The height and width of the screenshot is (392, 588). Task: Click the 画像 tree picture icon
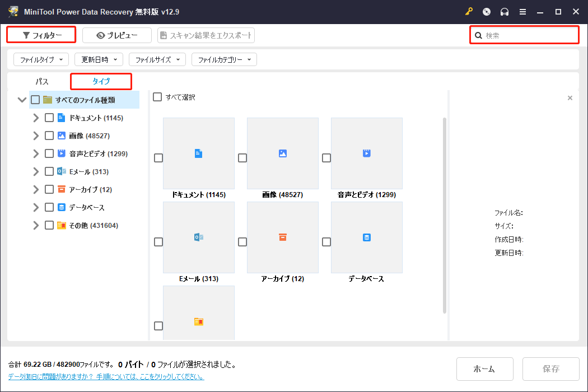pos(61,136)
